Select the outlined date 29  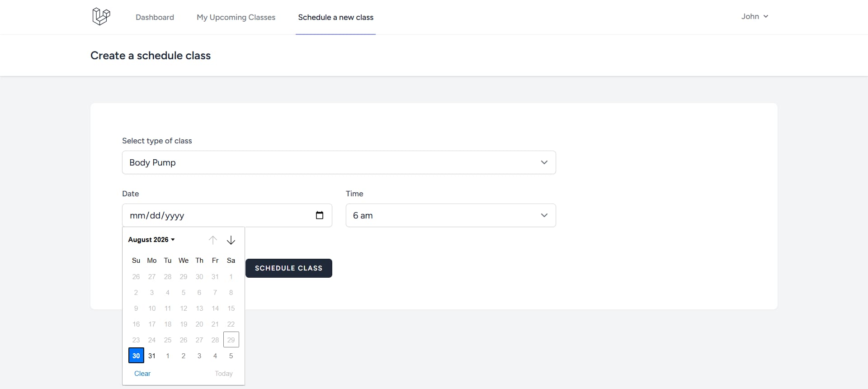(231, 340)
